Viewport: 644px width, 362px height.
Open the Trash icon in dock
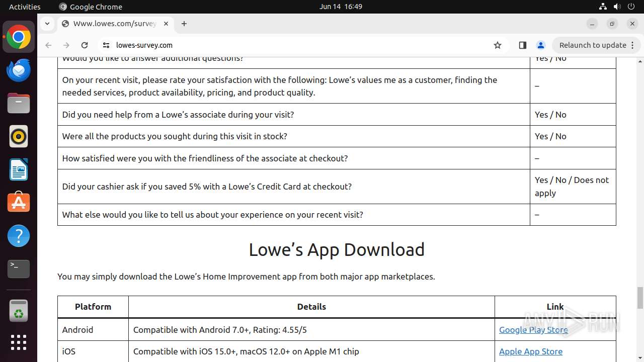click(19, 310)
